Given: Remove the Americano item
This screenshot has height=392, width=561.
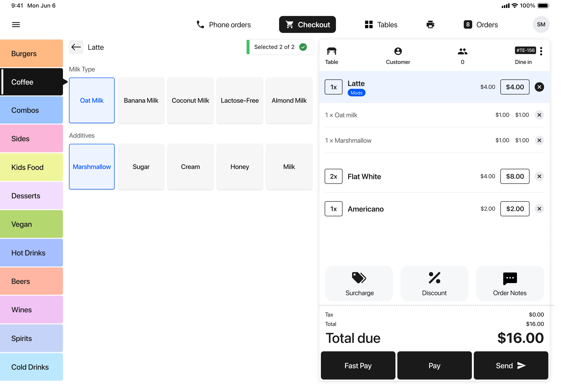Looking at the screenshot, I should coord(539,209).
